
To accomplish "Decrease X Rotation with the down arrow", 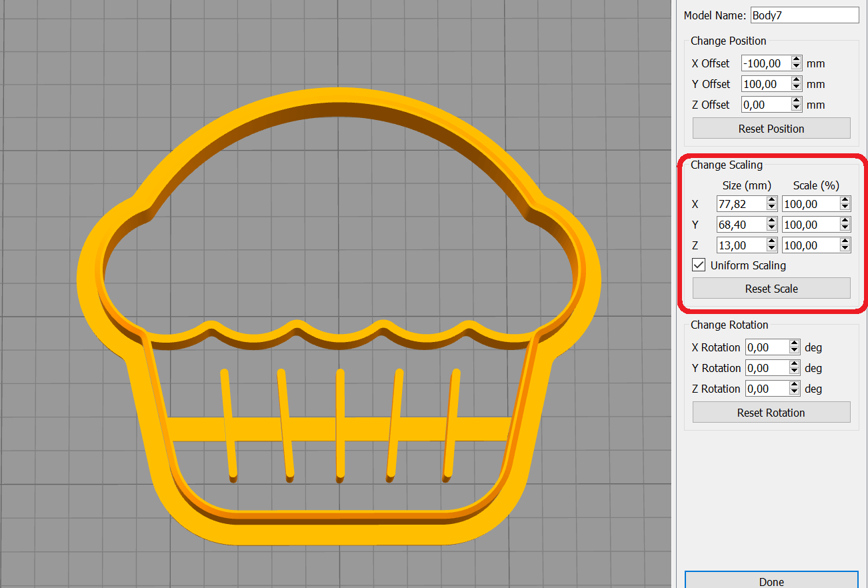I will pyautogui.click(x=794, y=351).
